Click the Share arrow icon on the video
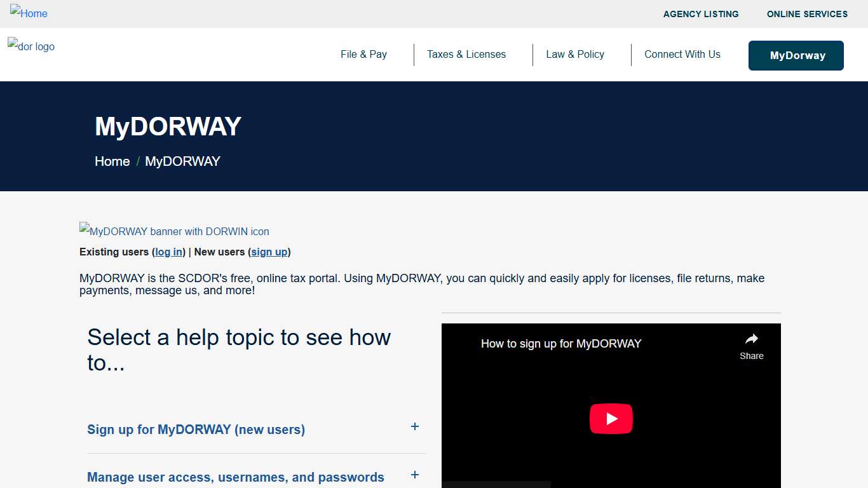This screenshot has width=868, height=488. coord(751,340)
